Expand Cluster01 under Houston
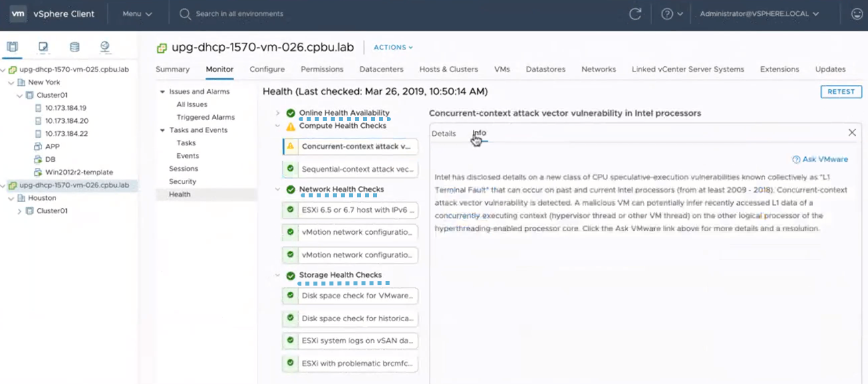Image resolution: width=868 pixels, height=384 pixels. (x=19, y=211)
